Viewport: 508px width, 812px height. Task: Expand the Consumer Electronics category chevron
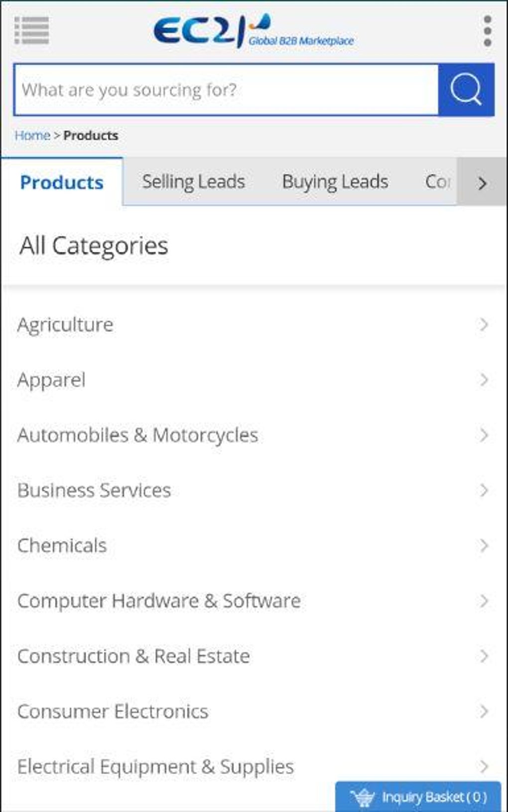[x=484, y=711]
